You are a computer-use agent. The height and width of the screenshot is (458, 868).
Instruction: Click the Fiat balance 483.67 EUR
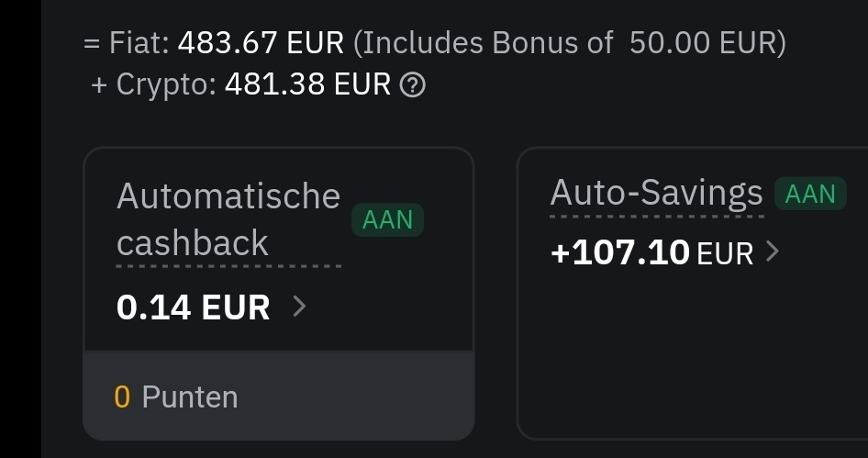[x=261, y=42]
